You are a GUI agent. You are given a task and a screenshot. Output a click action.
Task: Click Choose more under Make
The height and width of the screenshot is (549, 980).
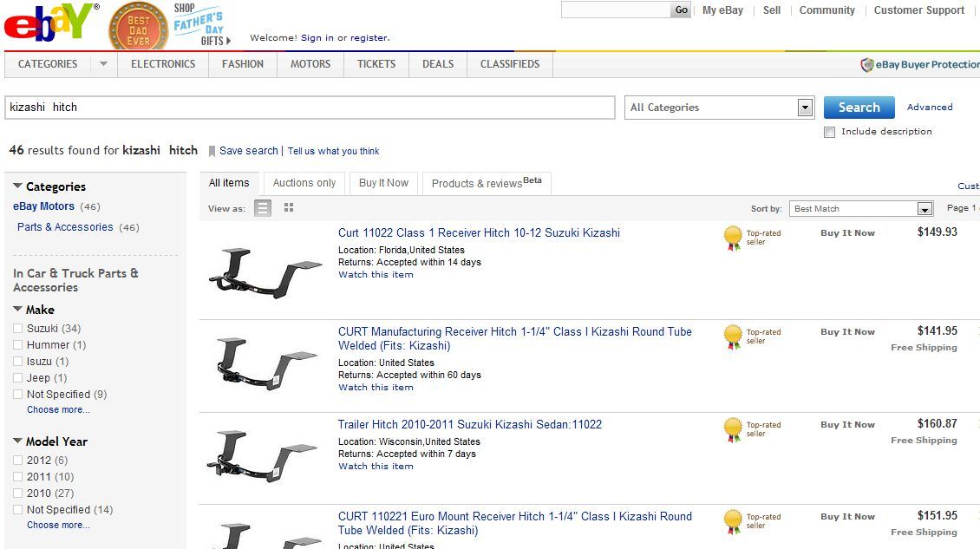pyautogui.click(x=58, y=409)
